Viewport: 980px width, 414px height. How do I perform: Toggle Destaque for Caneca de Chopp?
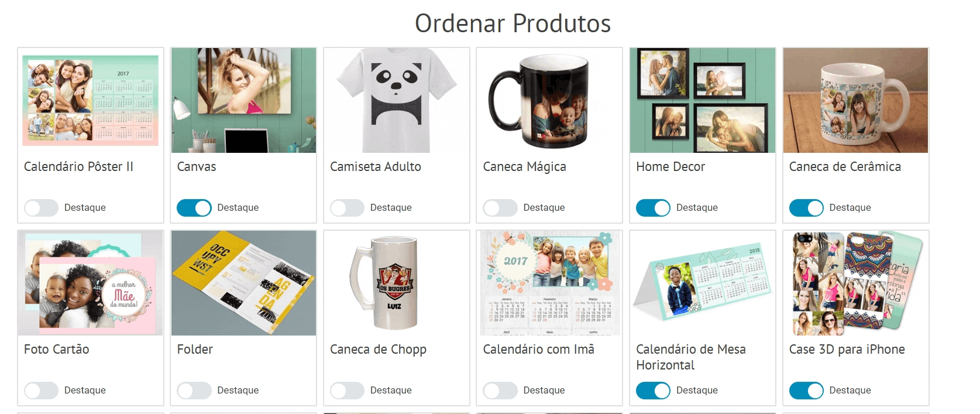(347, 391)
